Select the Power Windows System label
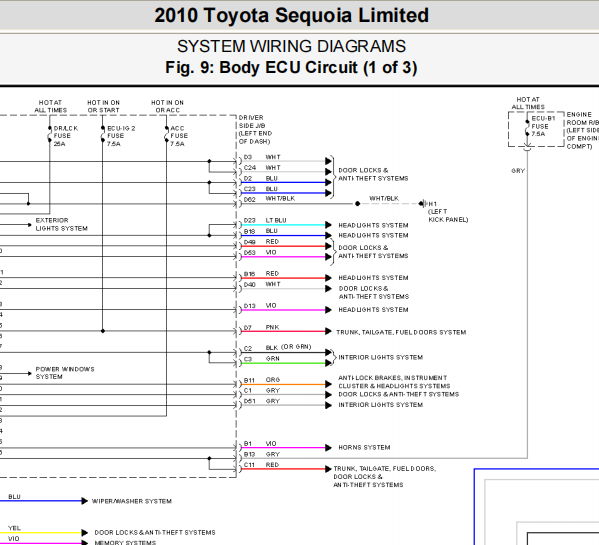 [65, 373]
